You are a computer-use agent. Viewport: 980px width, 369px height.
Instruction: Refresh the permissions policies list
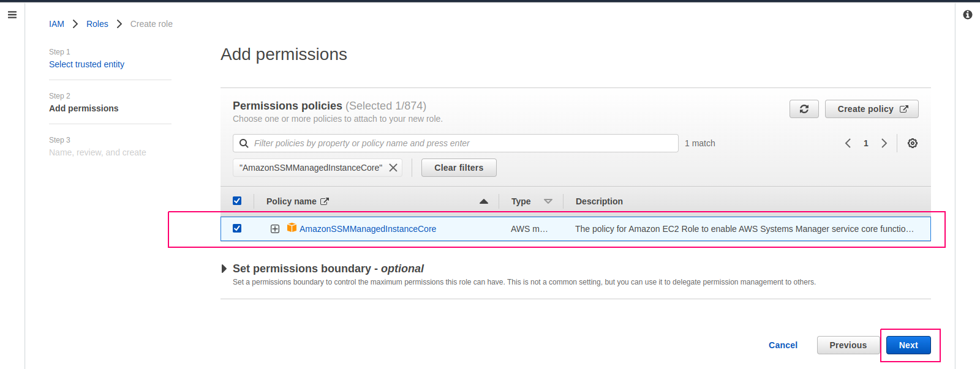[x=804, y=109]
